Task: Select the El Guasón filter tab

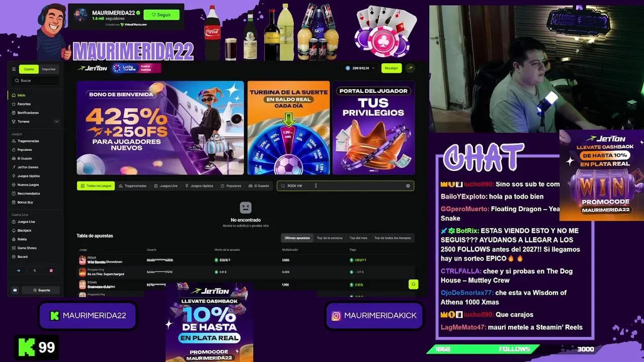Action: click(259, 186)
